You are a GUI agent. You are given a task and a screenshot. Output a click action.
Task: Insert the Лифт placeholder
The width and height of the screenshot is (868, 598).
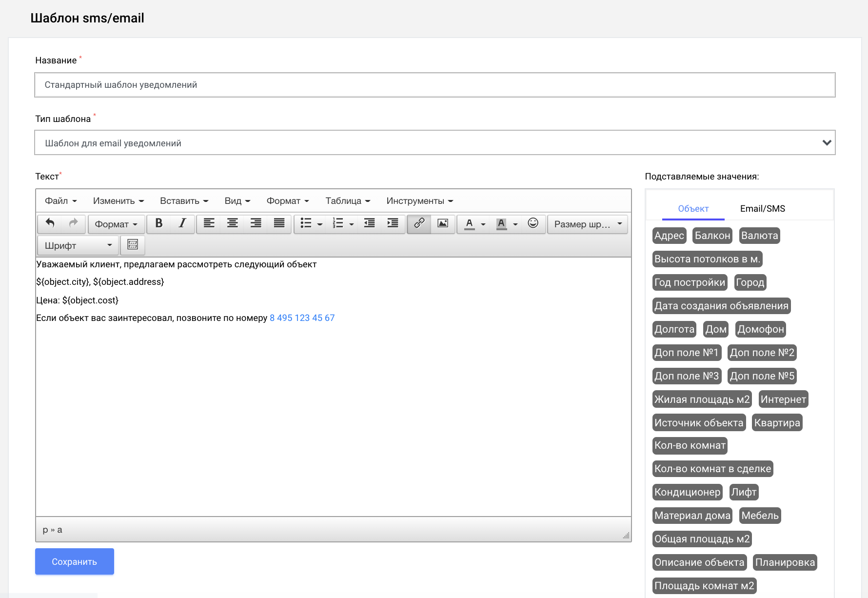click(x=744, y=492)
